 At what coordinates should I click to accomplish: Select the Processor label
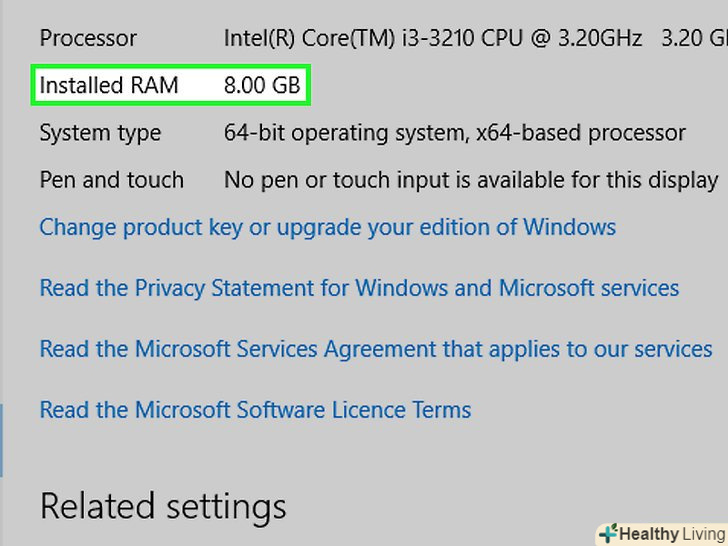pyautogui.click(x=88, y=39)
